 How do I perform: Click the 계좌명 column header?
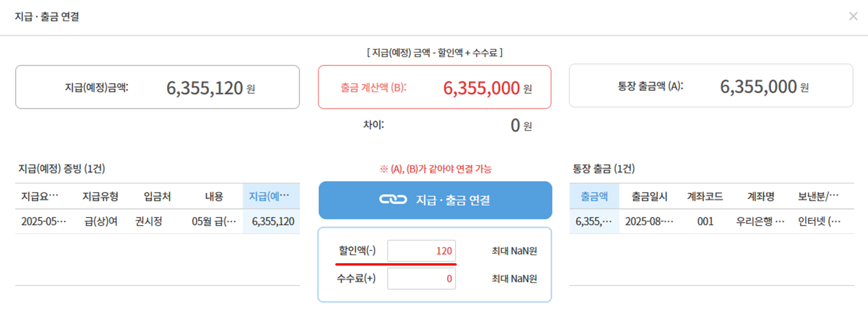(x=761, y=196)
